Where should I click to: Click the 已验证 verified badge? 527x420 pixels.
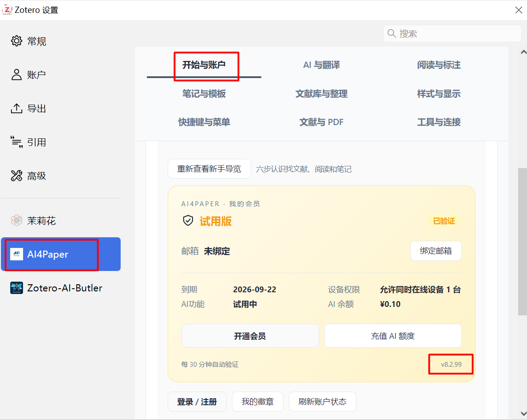tap(444, 221)
